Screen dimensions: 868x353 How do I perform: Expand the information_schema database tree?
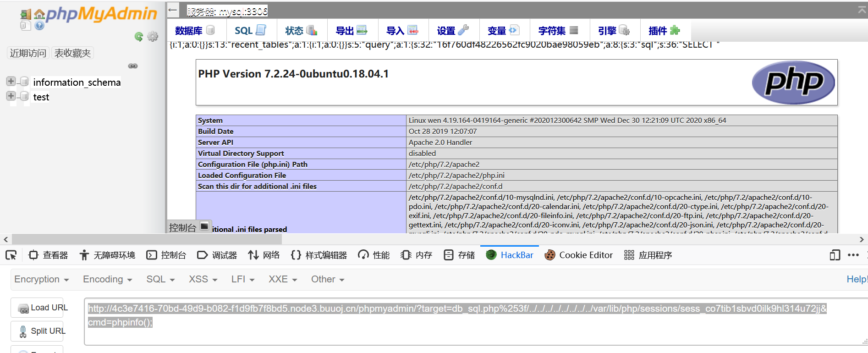(x=11, y=81)
